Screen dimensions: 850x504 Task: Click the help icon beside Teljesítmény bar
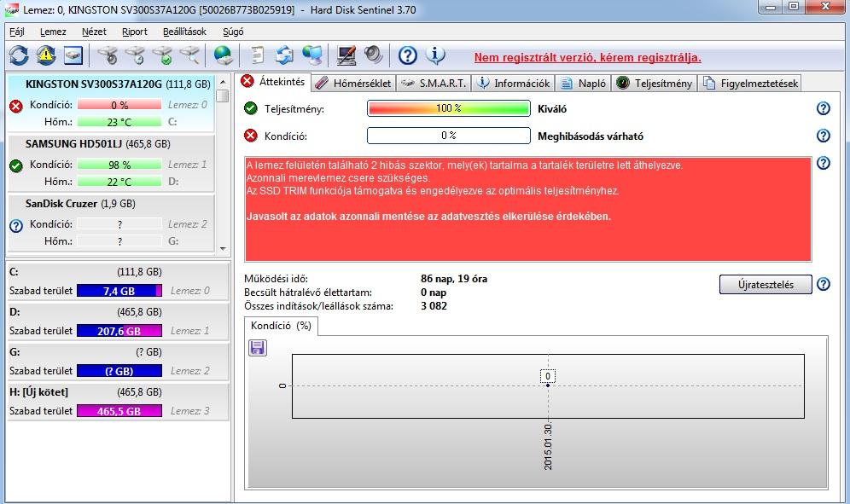(823, 108)
